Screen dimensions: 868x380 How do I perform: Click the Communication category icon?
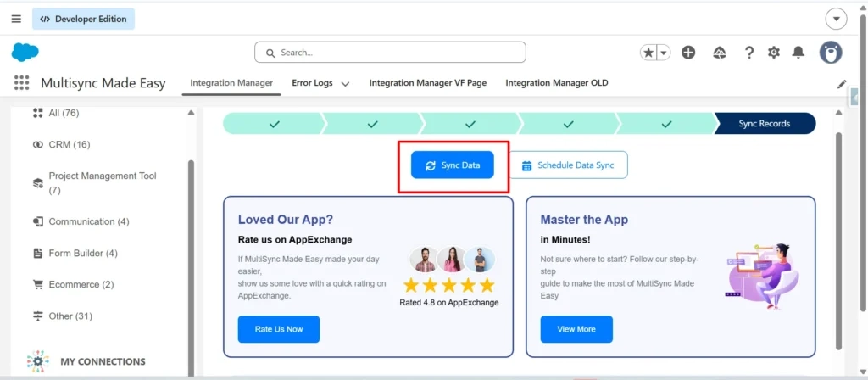pyautogui.click(x=37, y=221)
